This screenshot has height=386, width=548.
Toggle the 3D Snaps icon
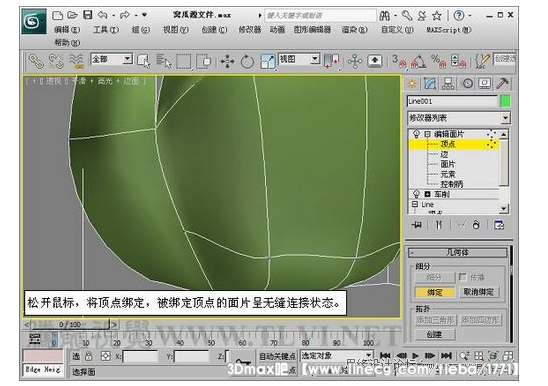click(x=399, y=61)
